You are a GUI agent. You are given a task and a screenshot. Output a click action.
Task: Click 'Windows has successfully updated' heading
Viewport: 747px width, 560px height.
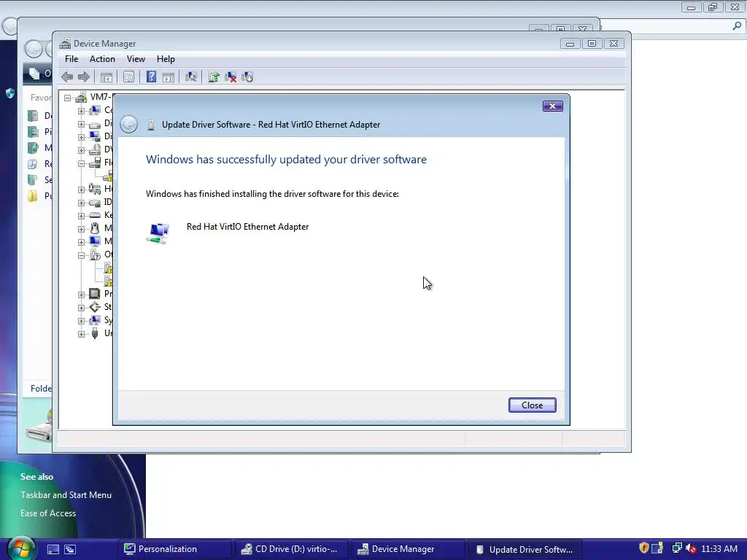pos(286,160)
